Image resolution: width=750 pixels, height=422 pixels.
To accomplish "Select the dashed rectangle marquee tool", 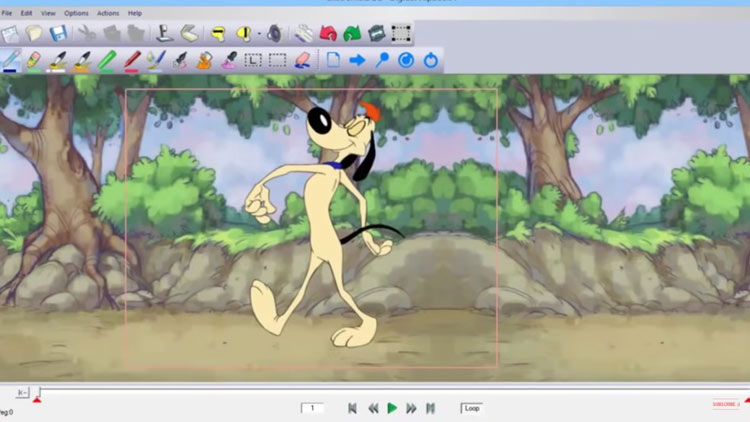I will [x=277, y=60].
